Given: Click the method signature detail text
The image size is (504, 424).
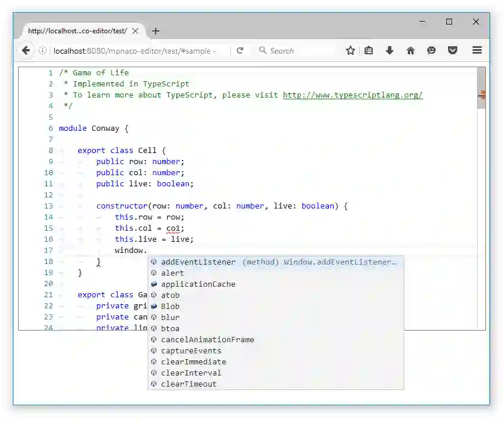Looking at the screenshot, I should coord(320,262).
